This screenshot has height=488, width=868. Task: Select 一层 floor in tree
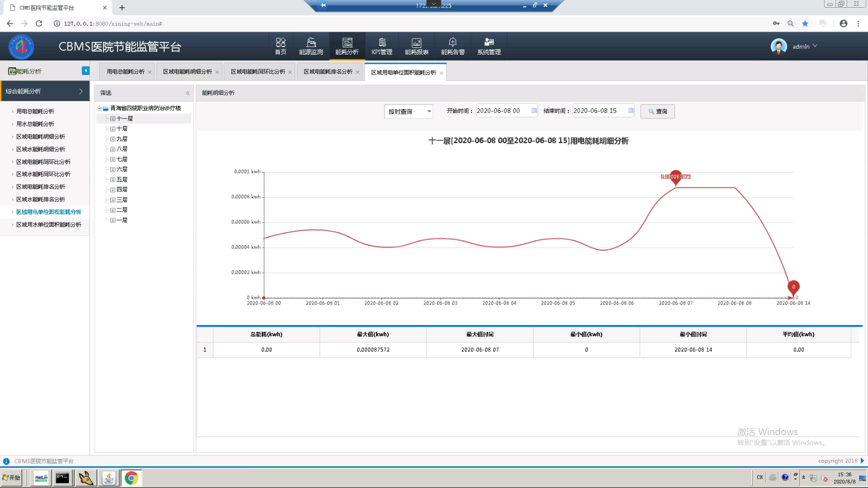pos(122,220)
